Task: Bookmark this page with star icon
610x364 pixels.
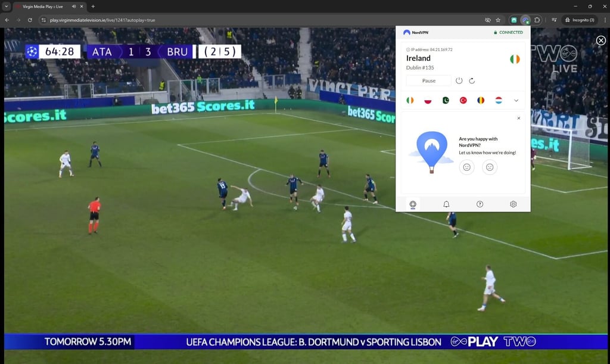Action: pyautogui.click(x=498, y=20)
